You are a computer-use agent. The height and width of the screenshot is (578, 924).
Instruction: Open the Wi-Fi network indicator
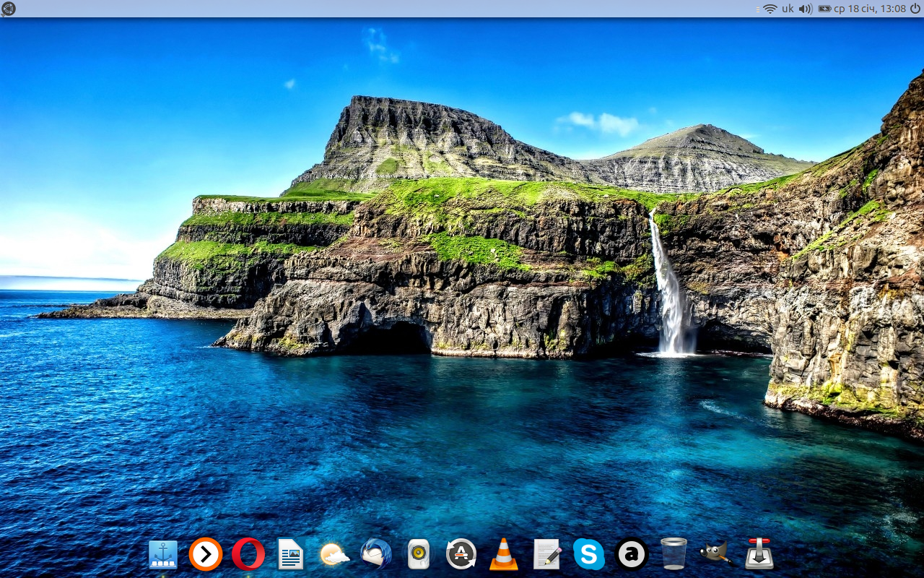pos(770,9)
